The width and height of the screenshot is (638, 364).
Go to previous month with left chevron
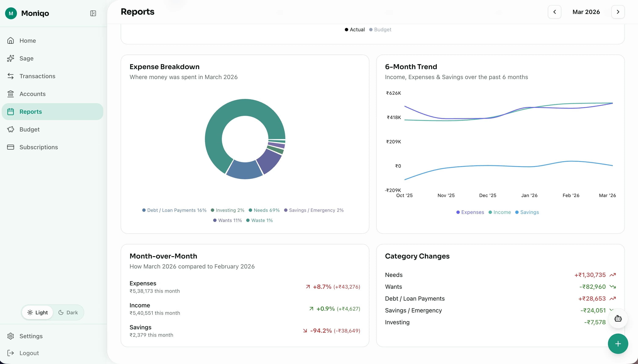point(554,12)
